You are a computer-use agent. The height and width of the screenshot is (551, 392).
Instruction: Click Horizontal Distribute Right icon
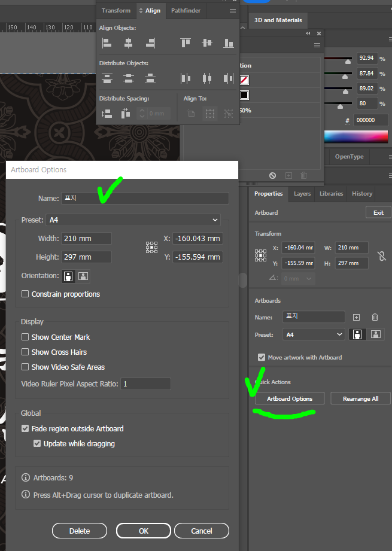(229, 78)
